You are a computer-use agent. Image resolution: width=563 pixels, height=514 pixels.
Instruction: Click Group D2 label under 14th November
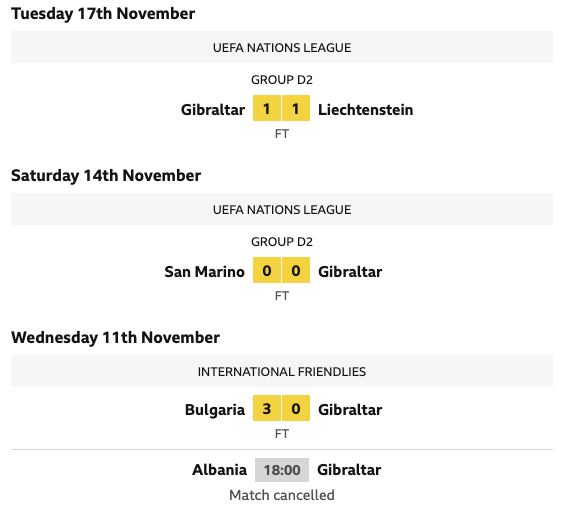point(282,242)
